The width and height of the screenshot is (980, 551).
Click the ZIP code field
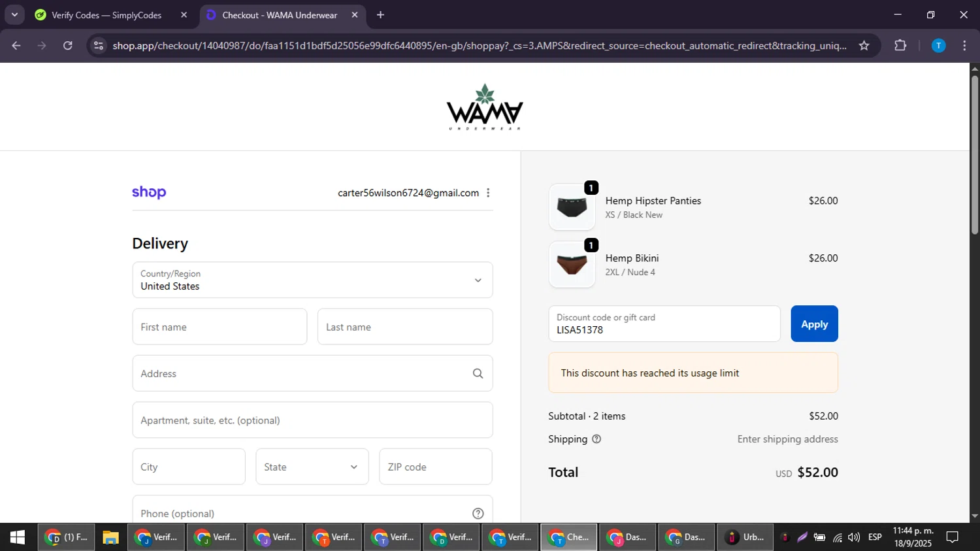(x=436, y=467)
